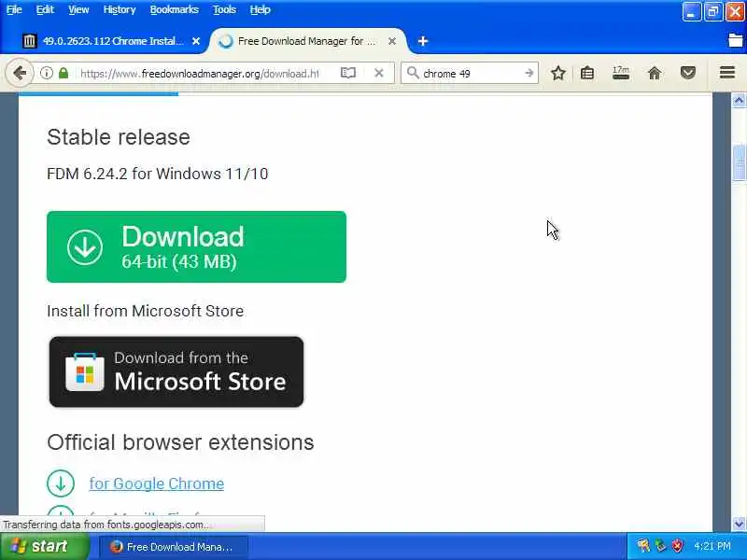Click the middle green tray icon

pyautogui.click(x=661, y=546)
